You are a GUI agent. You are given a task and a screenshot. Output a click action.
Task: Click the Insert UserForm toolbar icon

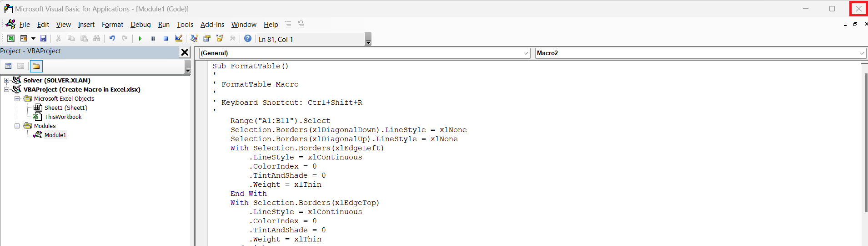coord(24,39)
